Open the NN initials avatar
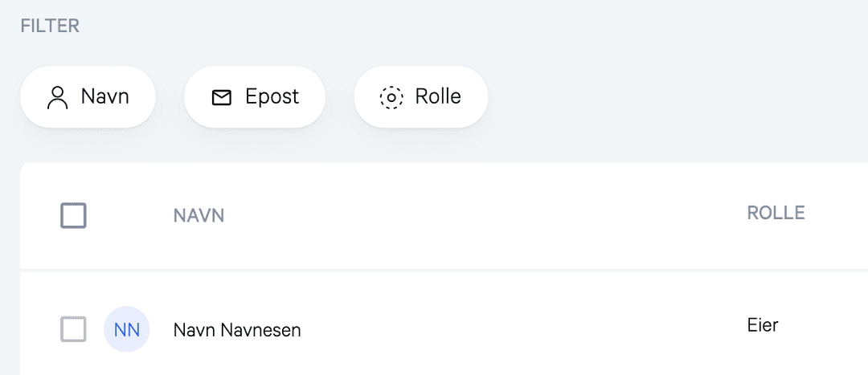The image size is (868, 375). tap(127, 330)
